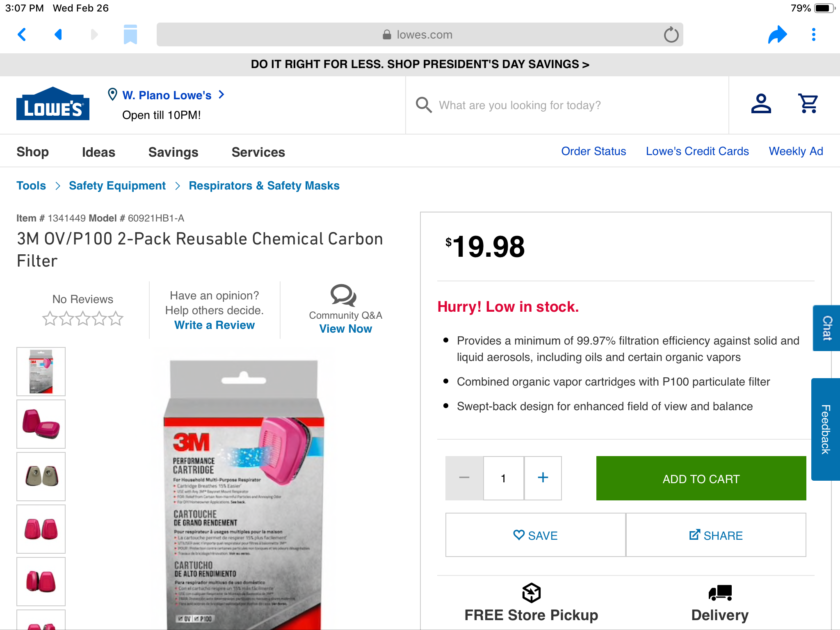Save item with the heart button

coord(535,535)
